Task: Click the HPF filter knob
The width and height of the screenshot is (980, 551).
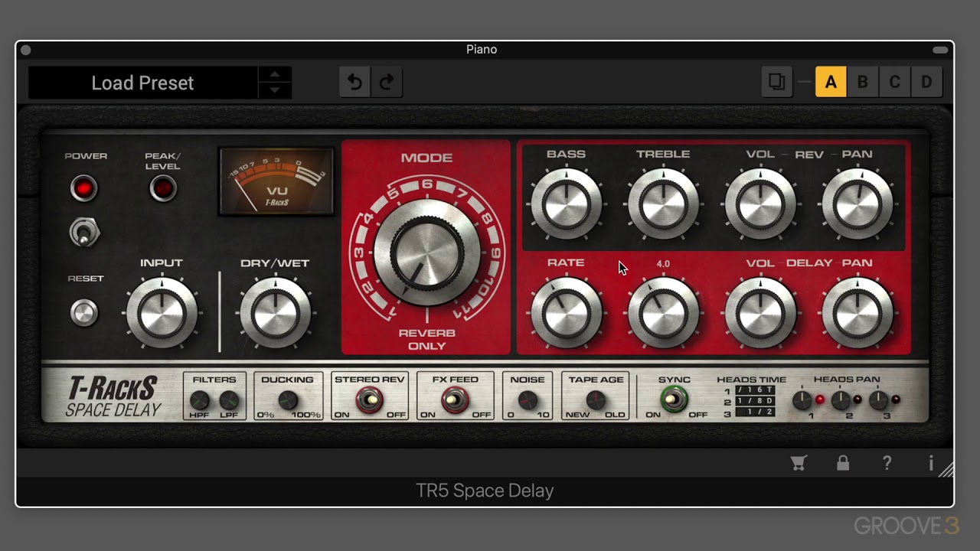Action: coord(199,399)
